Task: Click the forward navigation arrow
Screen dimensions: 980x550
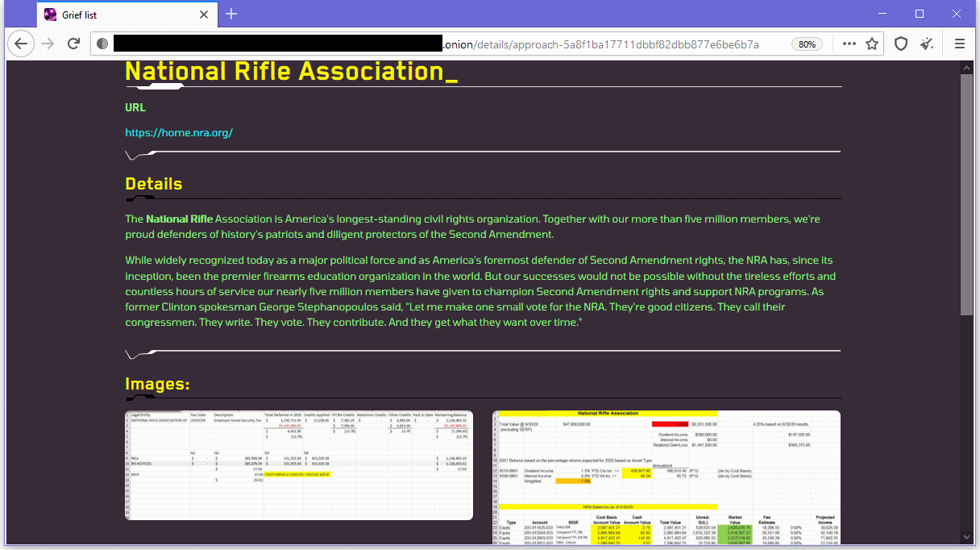Action: click(48, 44)
